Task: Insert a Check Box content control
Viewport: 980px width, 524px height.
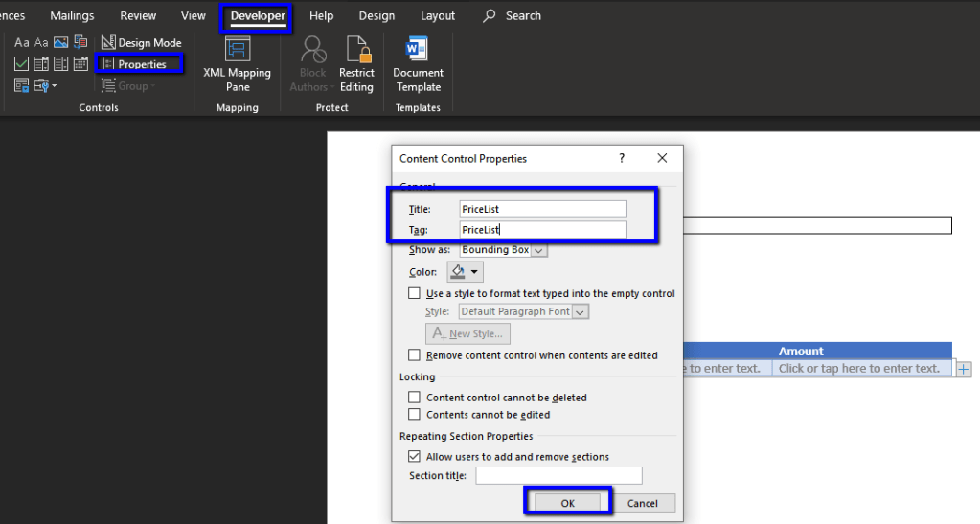Action: [21, 64]
